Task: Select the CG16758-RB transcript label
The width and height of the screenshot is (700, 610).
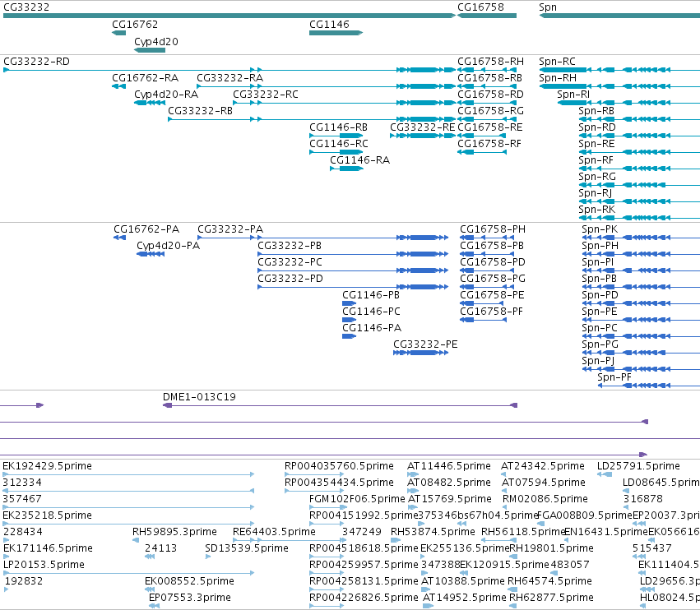Action: (x=489, y=78)
